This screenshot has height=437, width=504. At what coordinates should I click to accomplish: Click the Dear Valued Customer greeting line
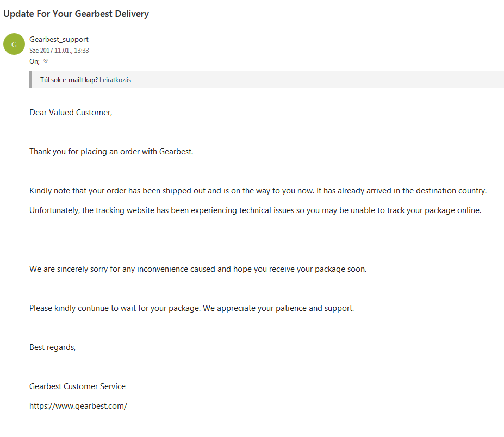(71, 113)
